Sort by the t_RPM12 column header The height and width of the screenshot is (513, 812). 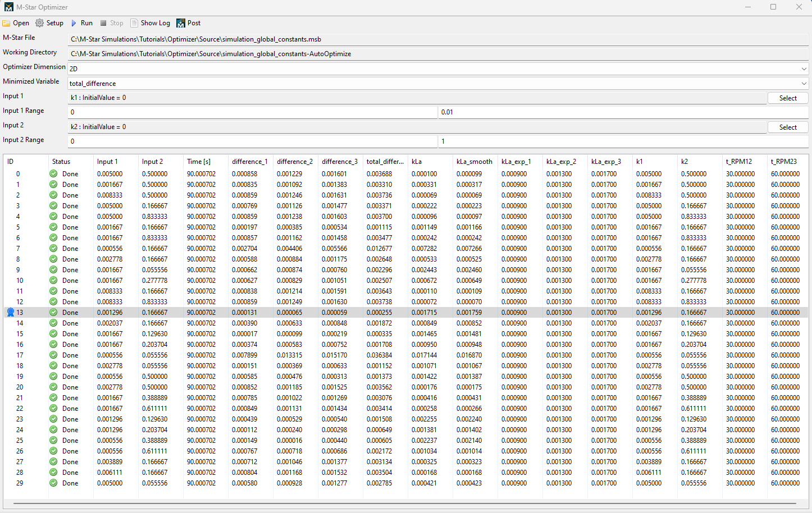click(745, 162)
